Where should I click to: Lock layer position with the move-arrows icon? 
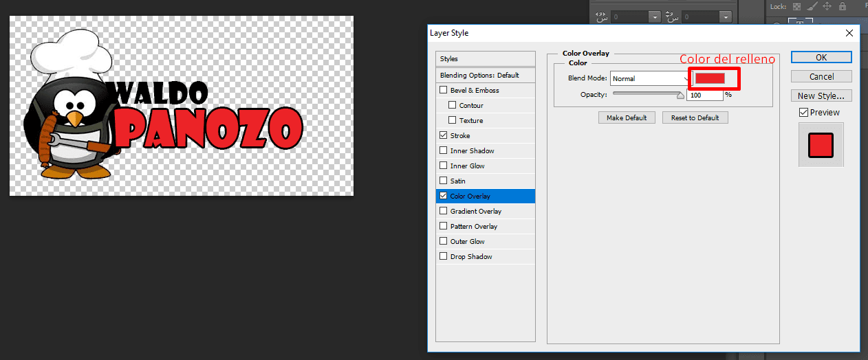pos(827,6)
